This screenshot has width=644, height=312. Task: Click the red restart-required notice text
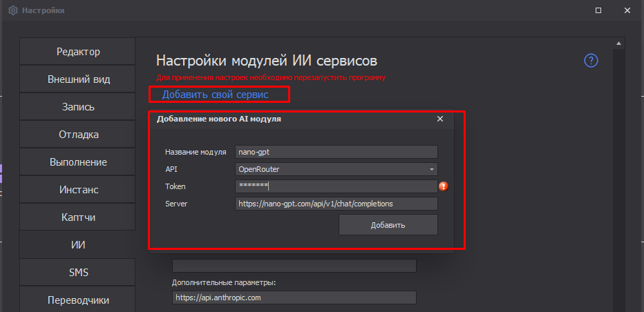click(x=271, y=77)
